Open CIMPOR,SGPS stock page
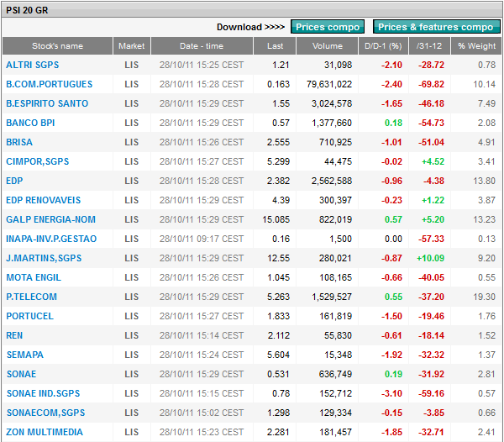The width and height of the screenshot is (504, 442). pos(37,161)
